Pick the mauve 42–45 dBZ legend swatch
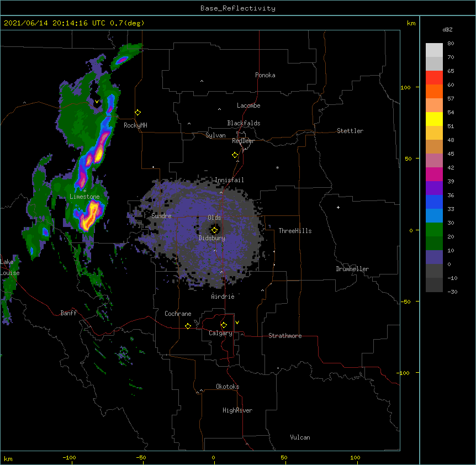This screenshot has height=465, width=476. pyautogui.click(x=434, y=160)
